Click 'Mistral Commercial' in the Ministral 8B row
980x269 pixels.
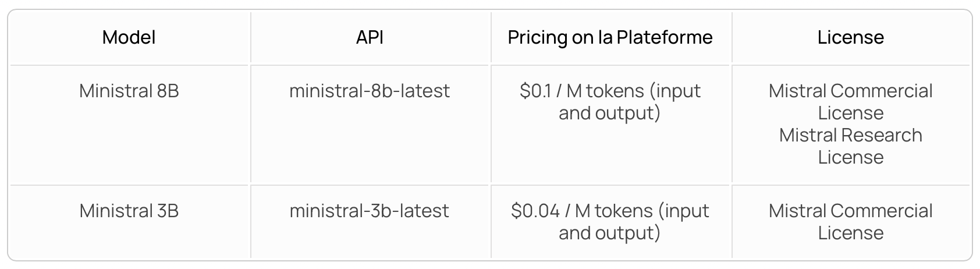click(x=850, y=91)
